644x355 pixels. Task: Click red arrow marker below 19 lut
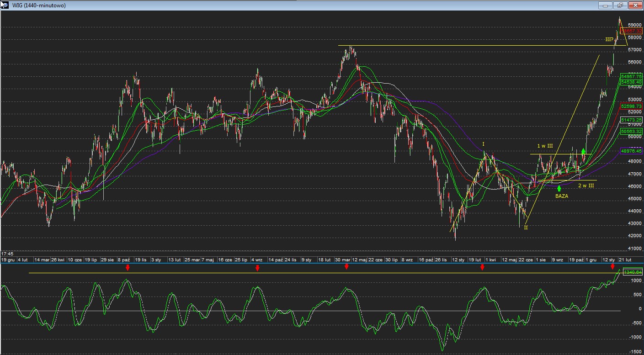(x=482, y=267)
